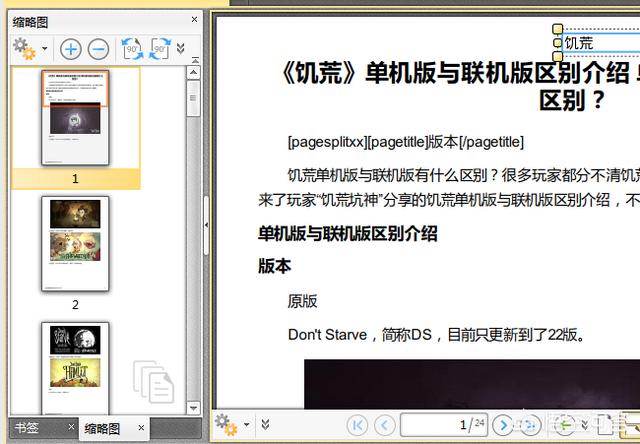Click the 版本 heading

point(275,266)
